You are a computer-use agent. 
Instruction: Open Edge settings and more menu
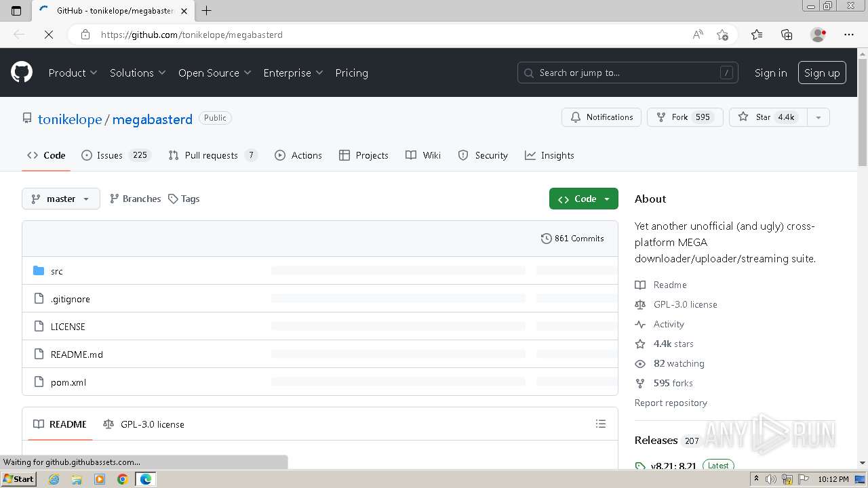coord(849,35)
